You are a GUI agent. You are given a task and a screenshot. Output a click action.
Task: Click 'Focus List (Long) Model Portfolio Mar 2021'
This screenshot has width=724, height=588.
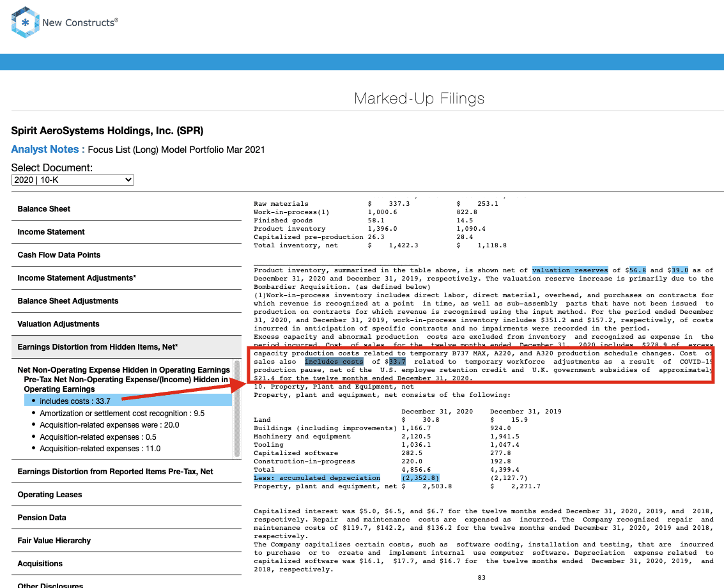176,150
